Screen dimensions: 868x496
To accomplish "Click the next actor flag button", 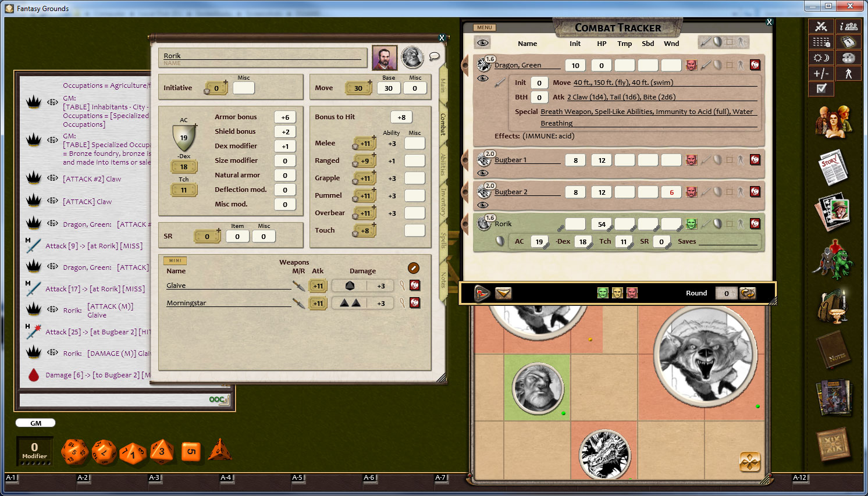I will 482,293.
